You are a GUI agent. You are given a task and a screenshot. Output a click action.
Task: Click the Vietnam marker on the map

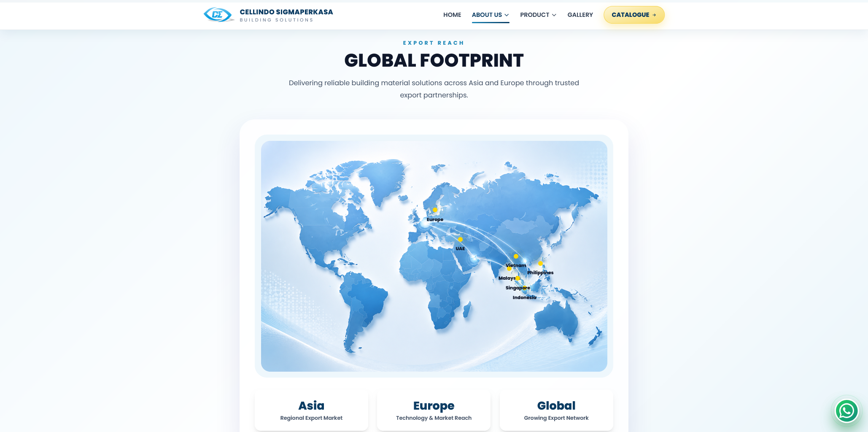(x=516, y=256)
